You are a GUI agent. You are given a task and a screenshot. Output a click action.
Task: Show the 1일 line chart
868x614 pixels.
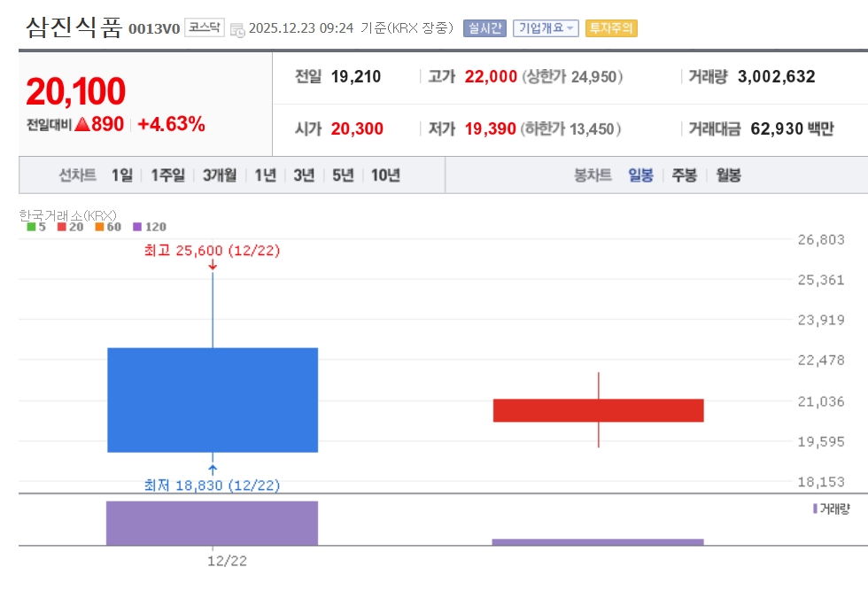[x=122, y=175]
